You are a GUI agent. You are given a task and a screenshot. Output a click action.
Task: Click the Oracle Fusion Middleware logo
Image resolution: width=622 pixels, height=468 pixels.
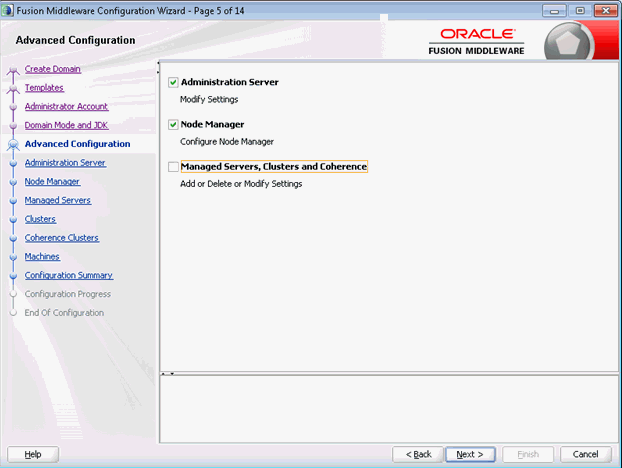tap(476, 42)
